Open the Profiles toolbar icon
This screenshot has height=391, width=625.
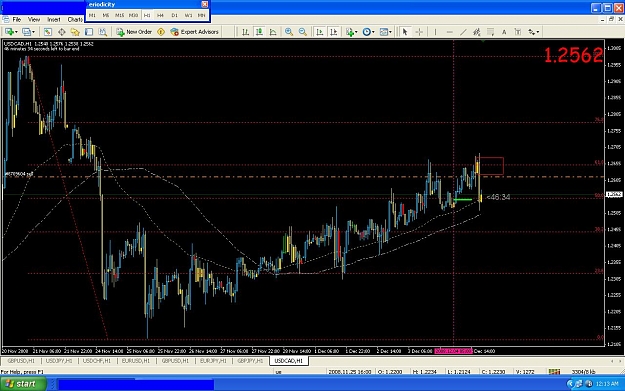tap(26, 32)
